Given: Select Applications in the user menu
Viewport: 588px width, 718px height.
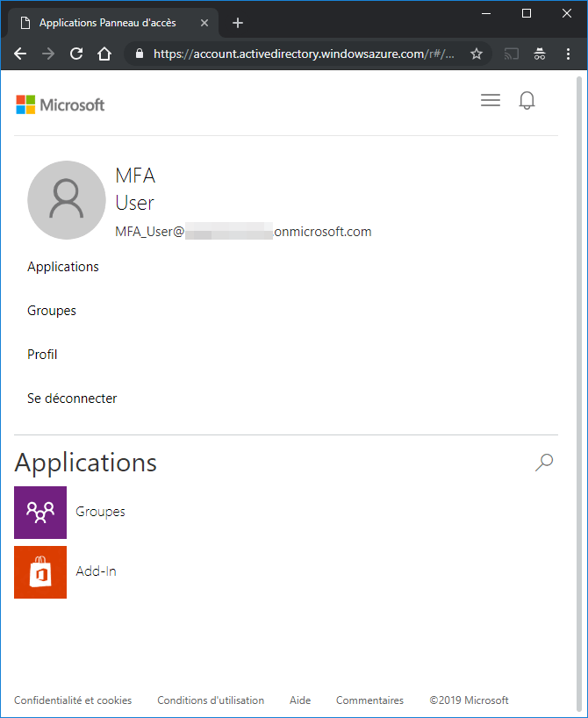Looking at the screenshot, I should 62,267.
